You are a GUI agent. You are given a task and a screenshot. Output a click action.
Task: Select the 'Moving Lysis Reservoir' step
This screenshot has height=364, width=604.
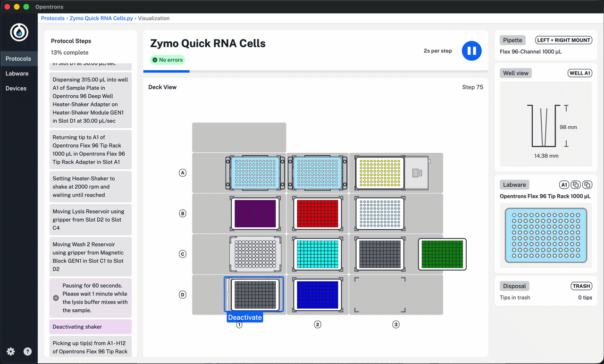(x=91, y=220)
